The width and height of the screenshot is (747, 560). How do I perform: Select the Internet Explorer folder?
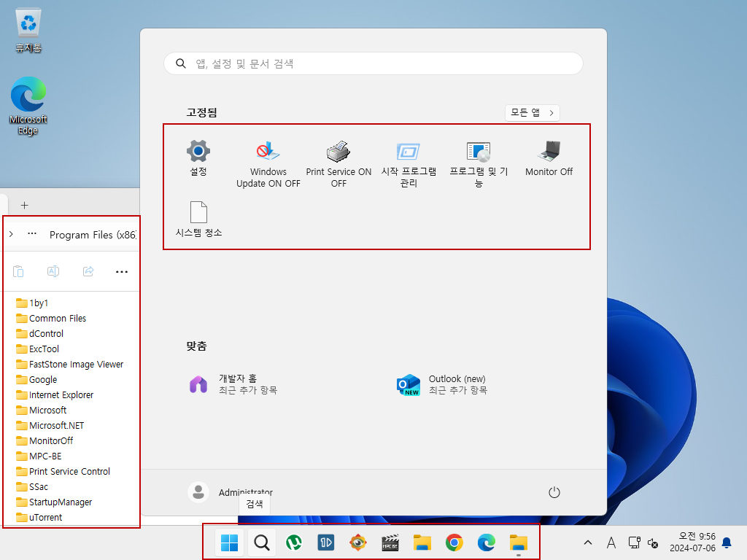pyautogui.click(x=55, y=394)
